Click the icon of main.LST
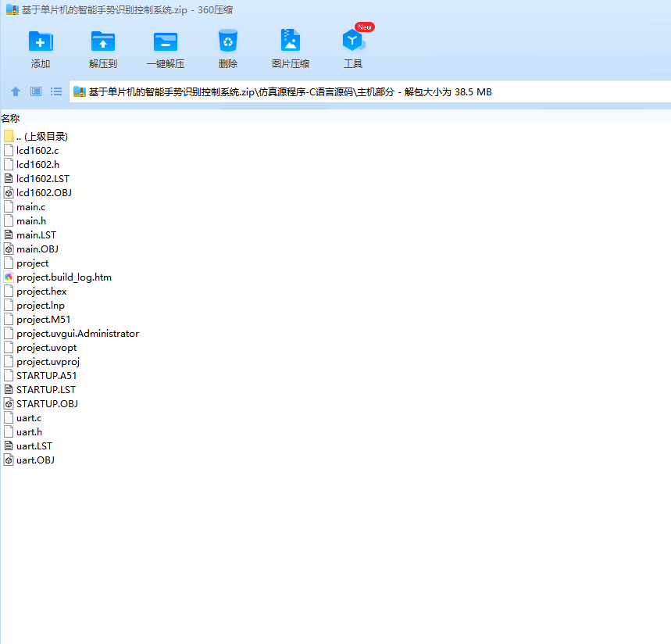The image size is (671, 644). [x=9, y=235]
